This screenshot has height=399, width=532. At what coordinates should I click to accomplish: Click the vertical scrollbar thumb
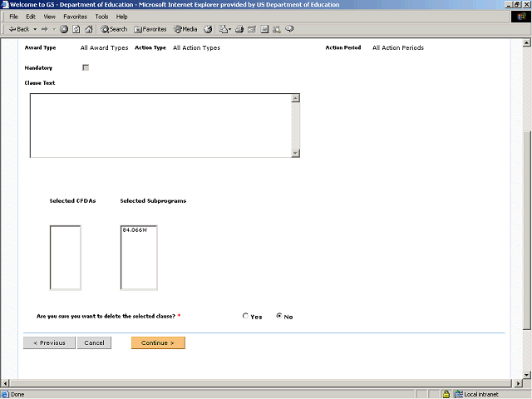pos(526,230)
